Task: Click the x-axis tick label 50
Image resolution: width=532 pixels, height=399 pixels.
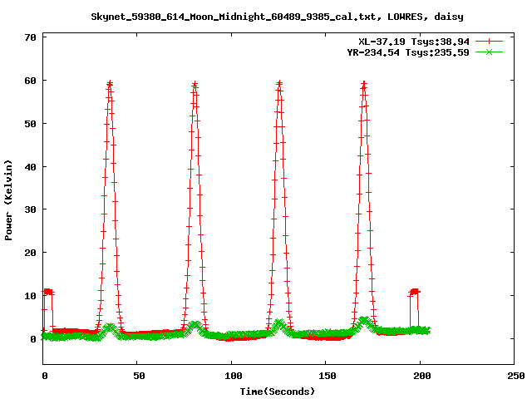Action: tap(139, 376)
